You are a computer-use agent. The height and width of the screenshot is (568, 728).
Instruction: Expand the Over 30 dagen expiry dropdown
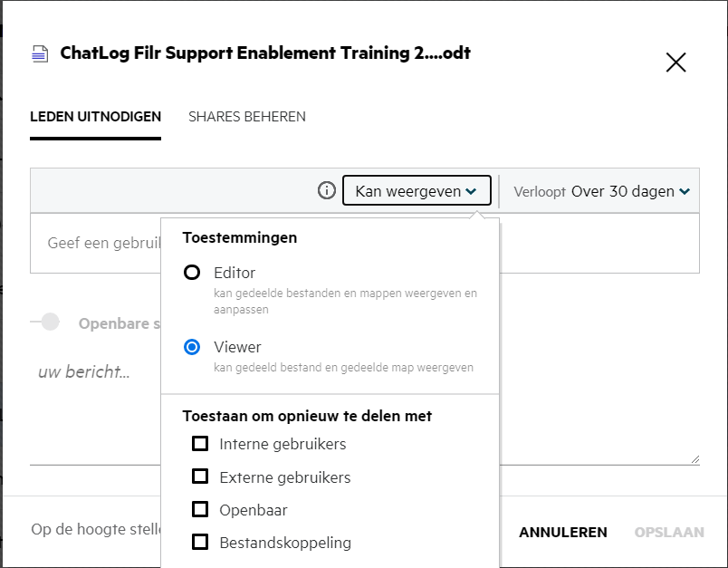coord(630,191)
